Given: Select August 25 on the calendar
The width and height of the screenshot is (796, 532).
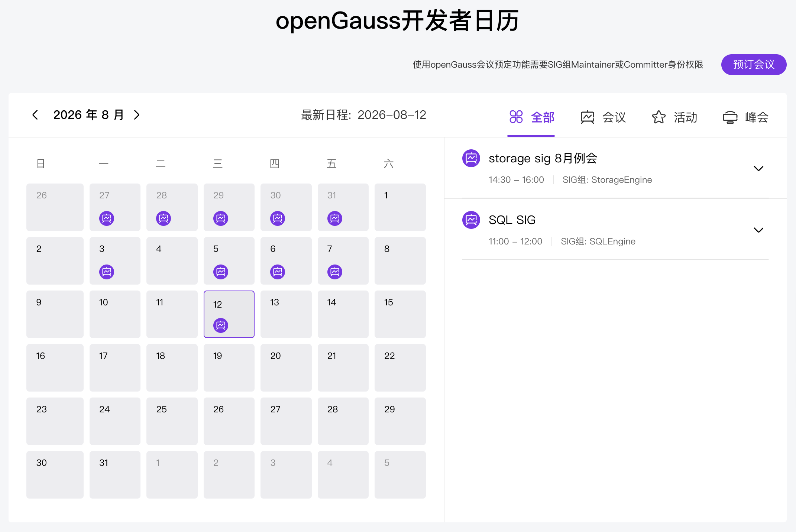Looking at the screenshot, I should pyautogui.click(x=172, y=421).
